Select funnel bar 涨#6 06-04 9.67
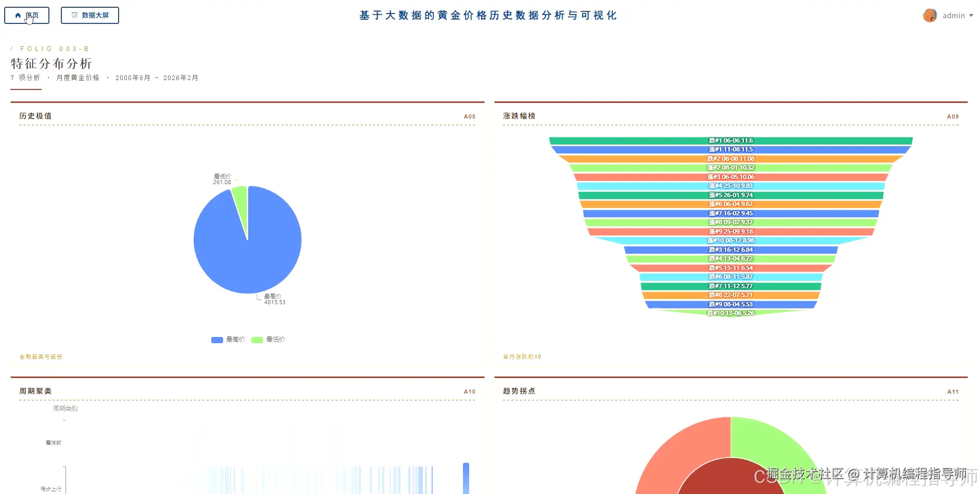 (731, 204)
